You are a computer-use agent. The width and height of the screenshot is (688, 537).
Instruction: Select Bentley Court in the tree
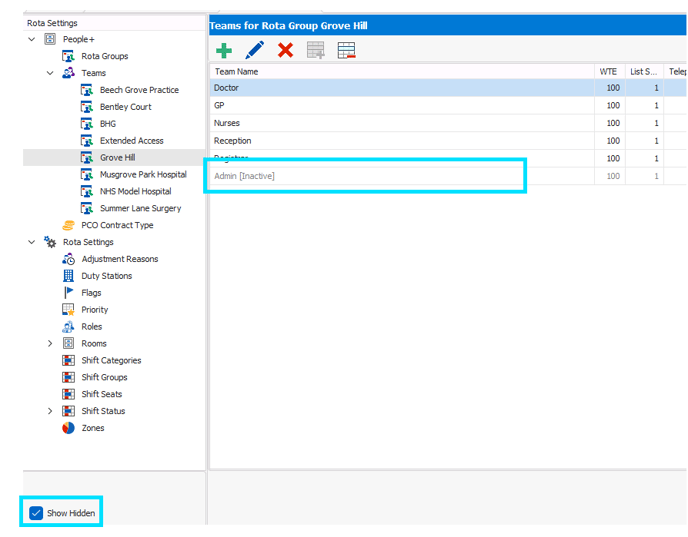coord(125,107)
